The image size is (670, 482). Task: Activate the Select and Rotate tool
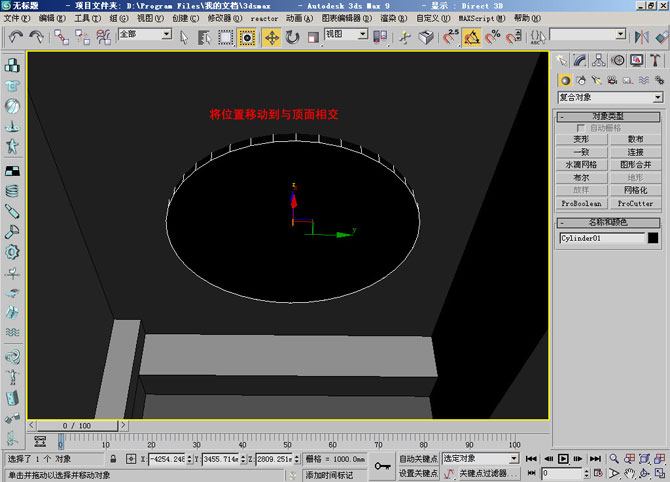(x=293, y=38)
